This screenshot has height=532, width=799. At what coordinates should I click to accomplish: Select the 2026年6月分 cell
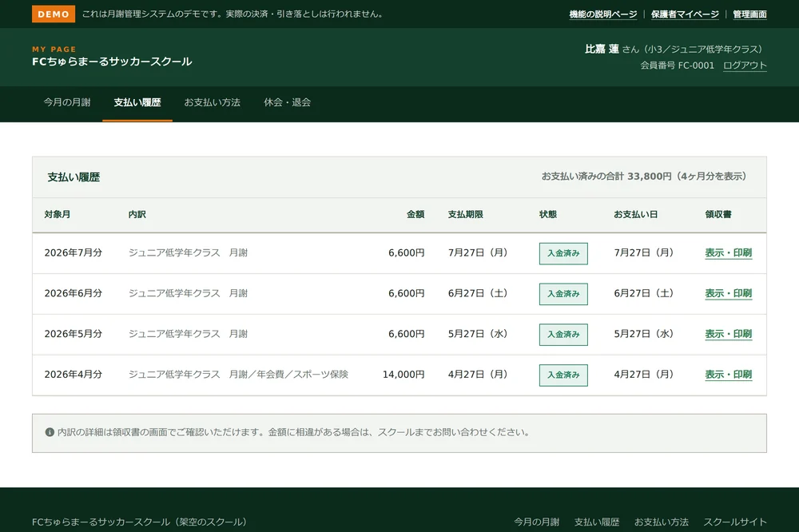74,293
